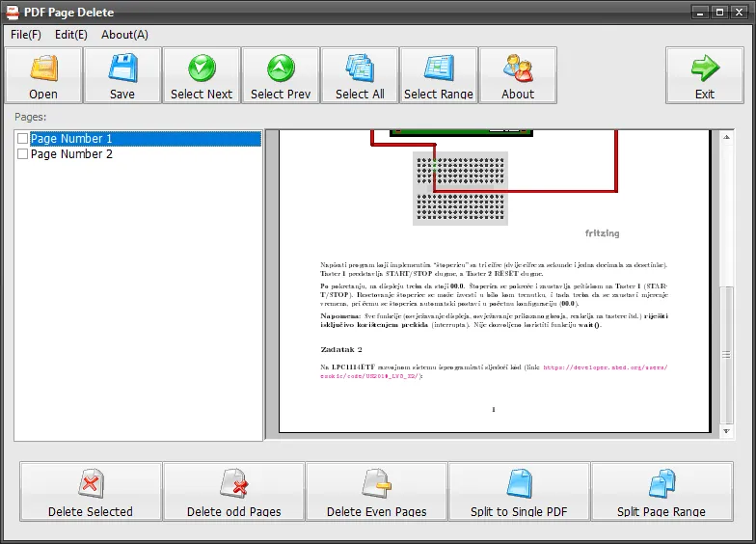Image resolution: width=756 pixels, height=544 pixels.
Task: Open the Select Range toolbar icon
Action: (439, 75)
